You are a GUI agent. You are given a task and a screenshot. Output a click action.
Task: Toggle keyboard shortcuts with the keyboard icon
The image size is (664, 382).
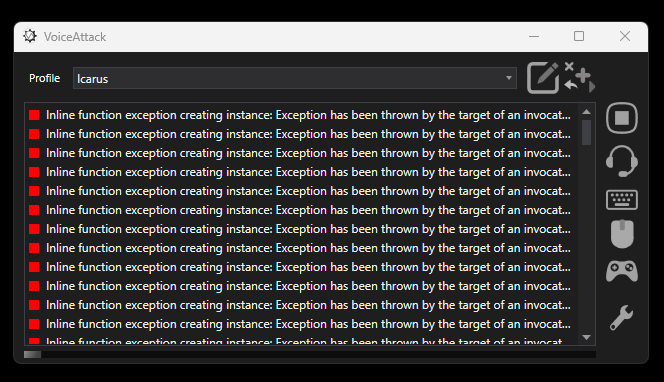pos(622,199)
